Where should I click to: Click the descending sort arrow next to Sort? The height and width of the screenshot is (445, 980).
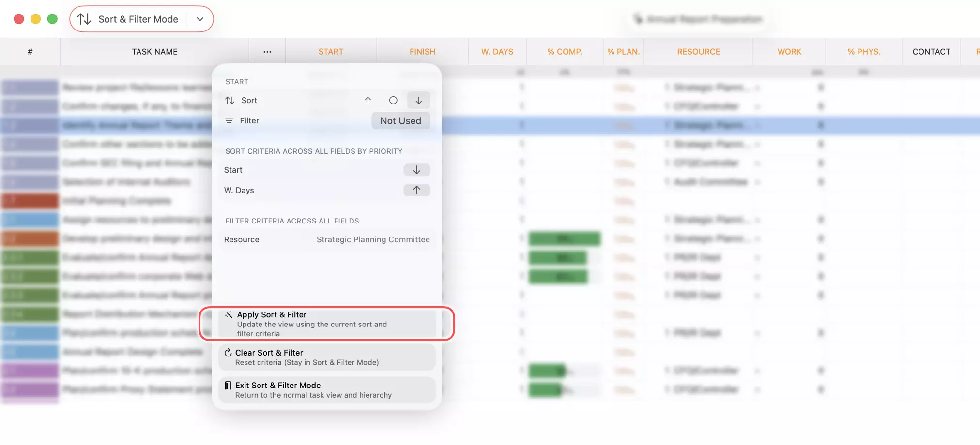[418, 100]
